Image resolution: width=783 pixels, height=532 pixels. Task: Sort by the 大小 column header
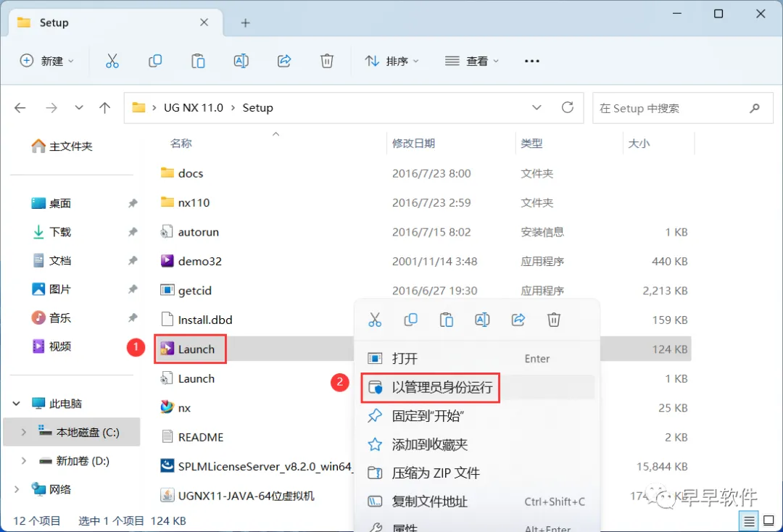[x=639, y=144]
